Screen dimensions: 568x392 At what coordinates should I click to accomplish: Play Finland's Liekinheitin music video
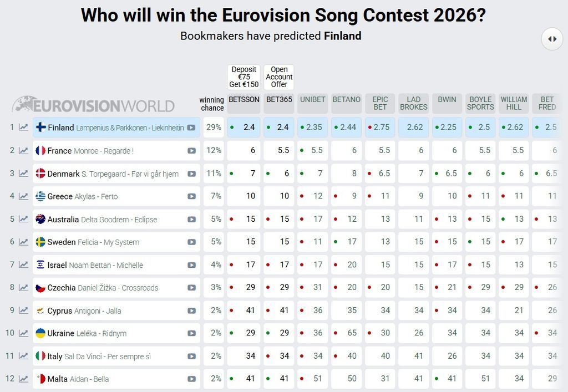(x=192, y=127)
